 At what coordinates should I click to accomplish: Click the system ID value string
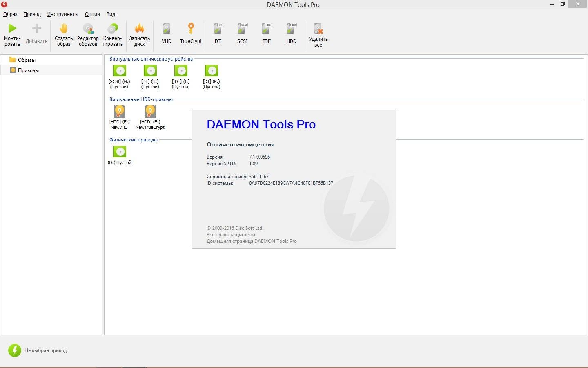[291, 183]
